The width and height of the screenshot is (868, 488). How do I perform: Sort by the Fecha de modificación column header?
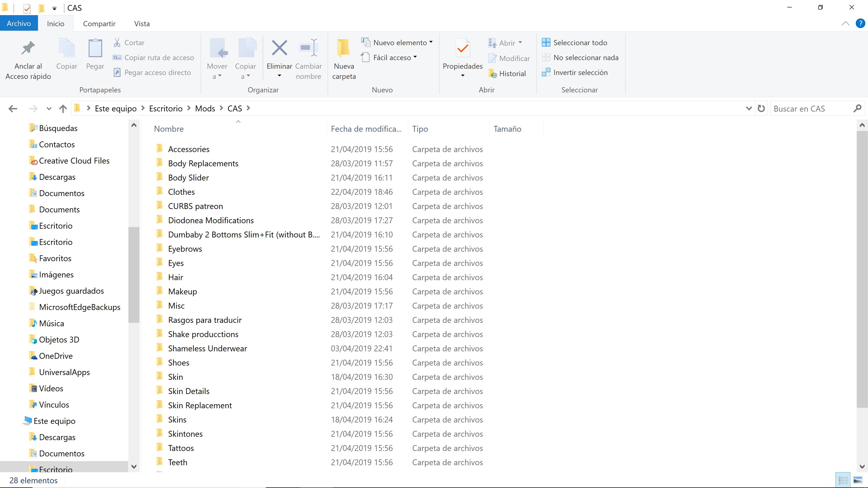(x=366, y=129)
